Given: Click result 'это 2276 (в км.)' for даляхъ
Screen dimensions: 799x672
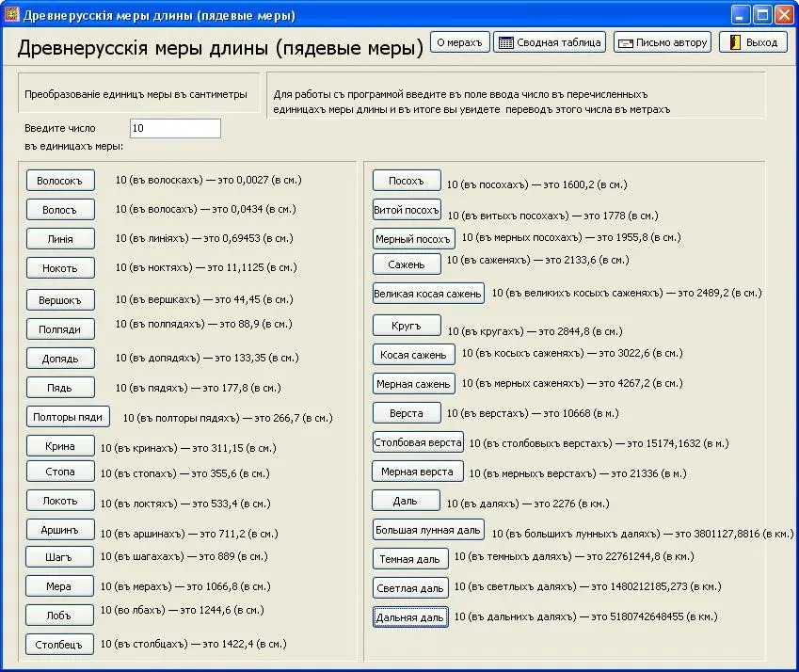Looking at the screenshot, I should pos(572,504).
